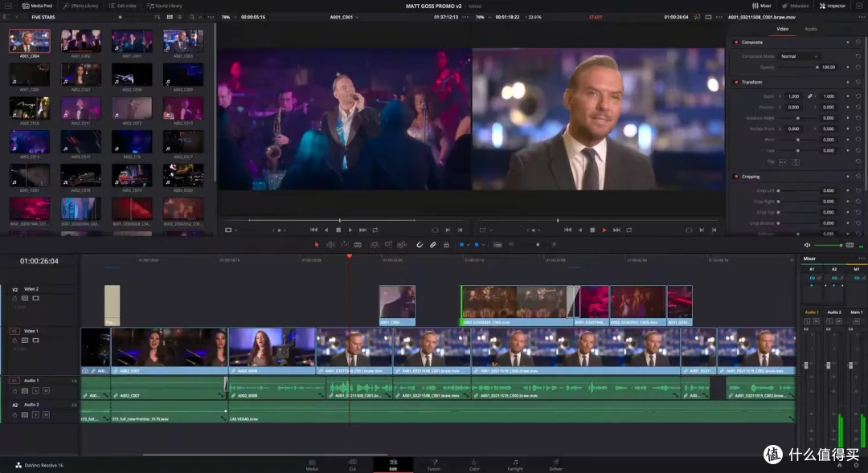Screen dimensions: 868x473
Task: Click the media pool search icon
Action: (192, 17)
